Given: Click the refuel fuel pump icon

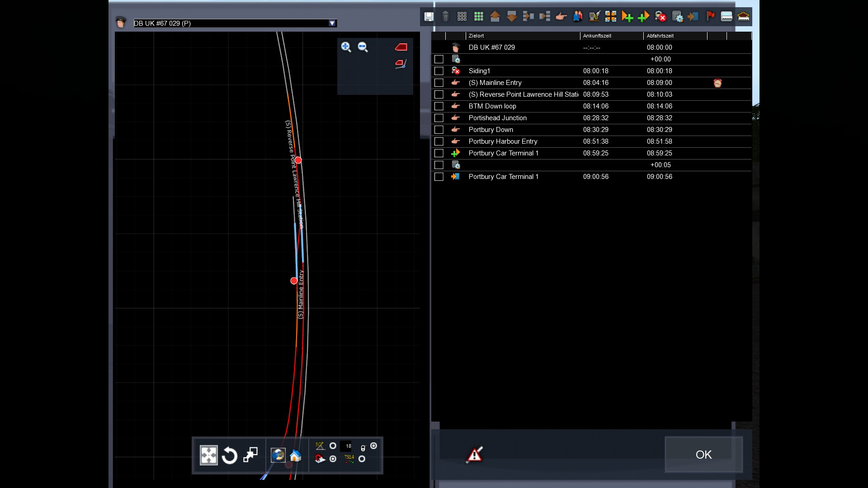Looking at the screenshot, I should coord(594,17).
